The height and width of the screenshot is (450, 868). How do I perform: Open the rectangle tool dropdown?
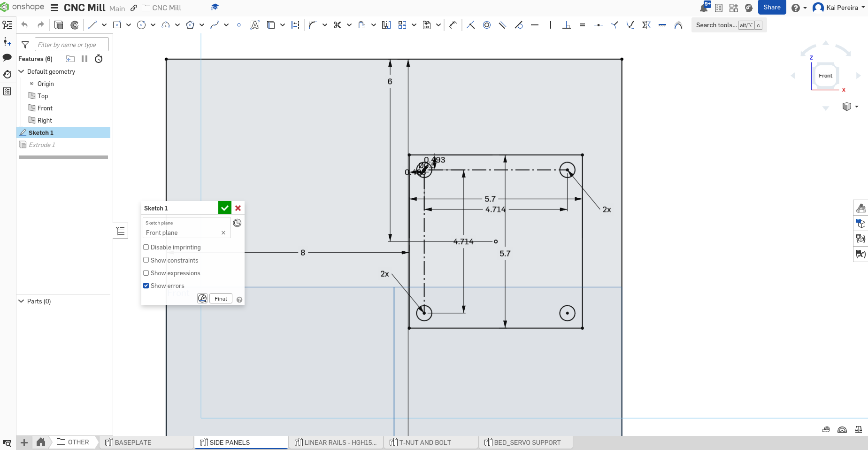(x=128, y=25)
